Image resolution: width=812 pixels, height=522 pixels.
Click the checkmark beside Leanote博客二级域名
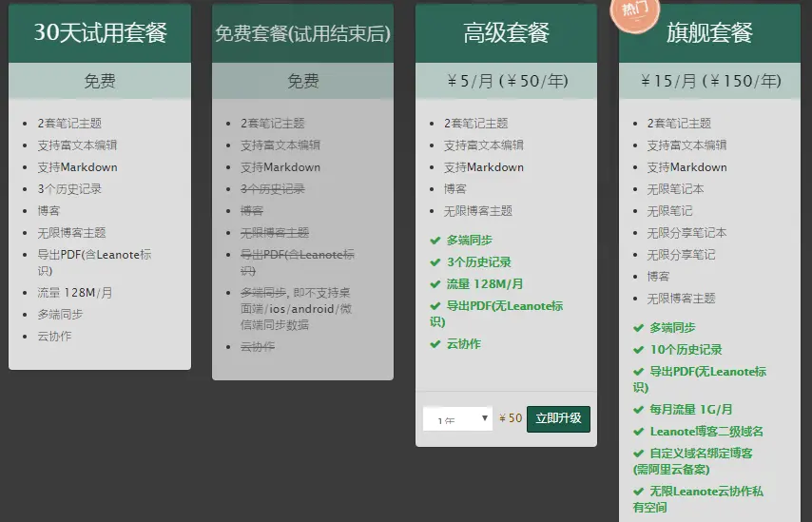click(x=639, y=432)
